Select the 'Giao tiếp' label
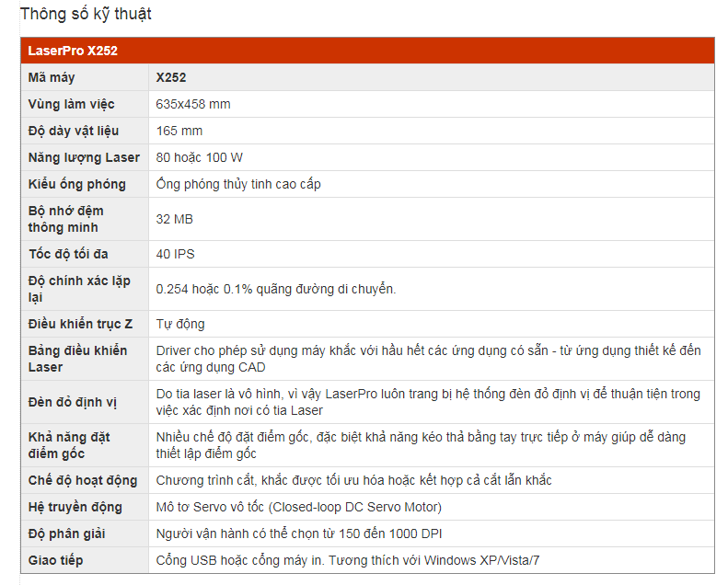 [x=55, y=560]
